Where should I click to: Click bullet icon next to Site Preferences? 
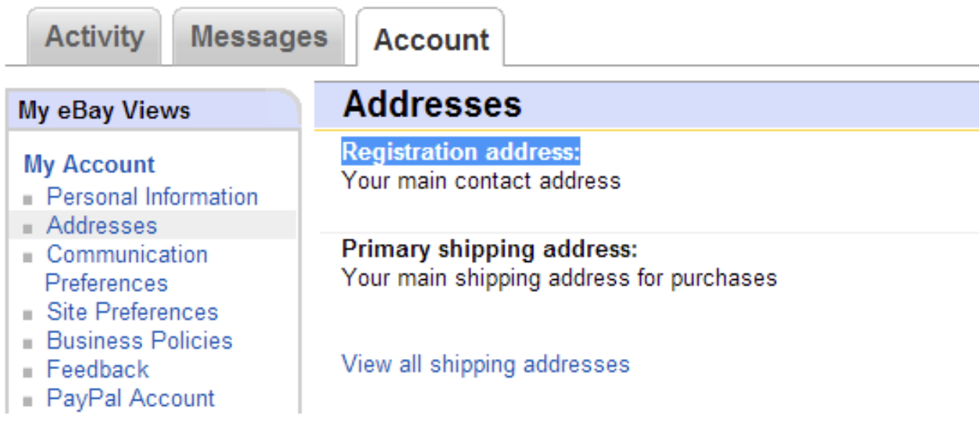pyautogui.click(x=29, y=315)
